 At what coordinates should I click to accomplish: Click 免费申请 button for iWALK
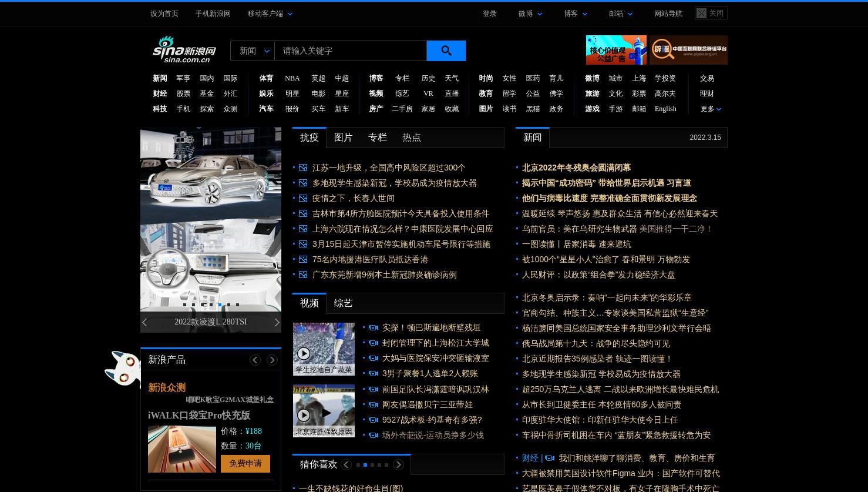point(245,464)
